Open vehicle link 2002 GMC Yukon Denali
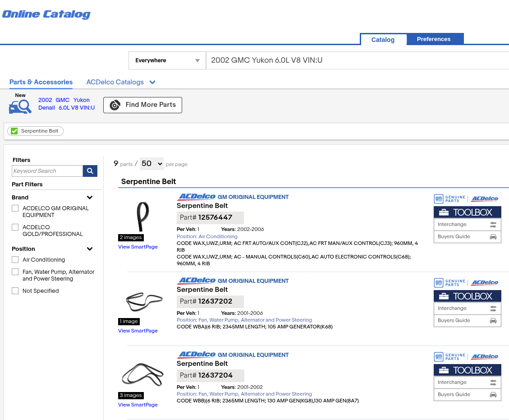Image resolution: width=509 pixels, height=420 pixels. 67,104
